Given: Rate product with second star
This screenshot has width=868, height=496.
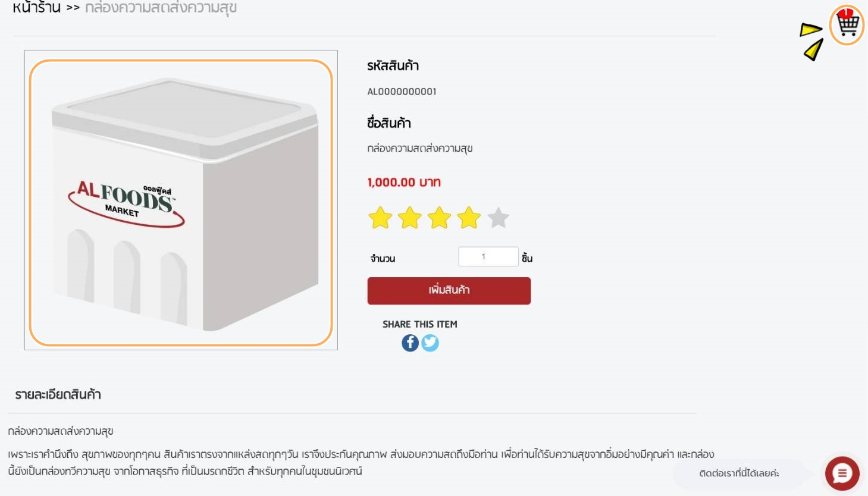Looking at the screenshot, I should point(410,218).
